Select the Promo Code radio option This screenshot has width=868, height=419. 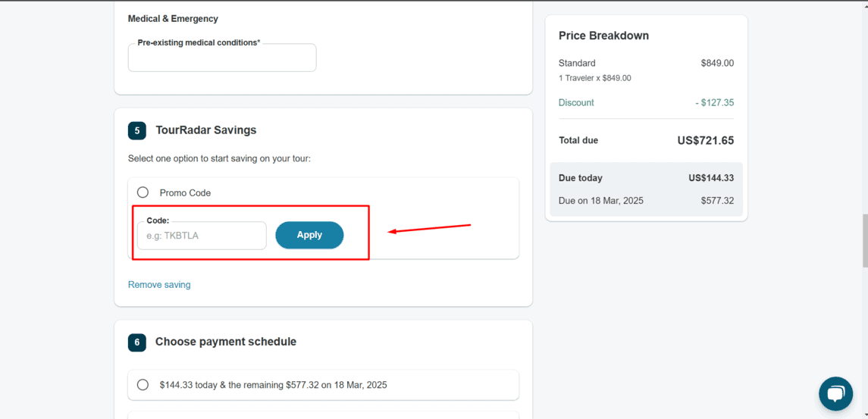[x=143, y=192]
